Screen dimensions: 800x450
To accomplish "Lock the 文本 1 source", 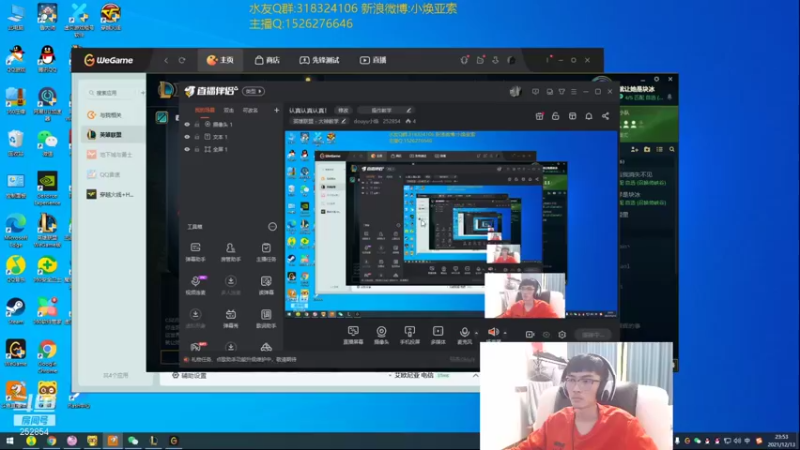I will 197,137.
